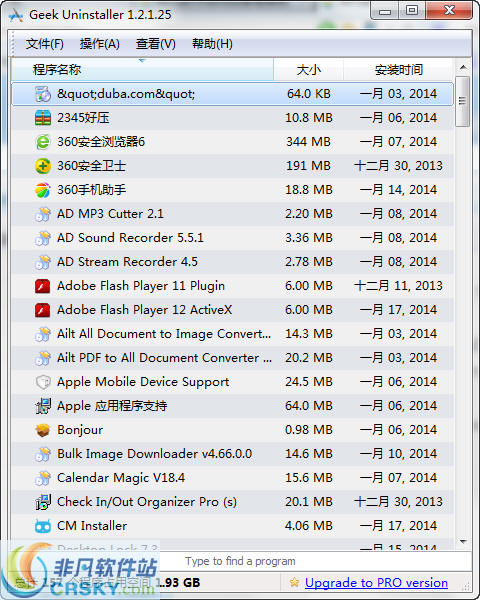This screenshot has height=600, width=480.
Task: Click the 360手机助手 colorful icon
Action: (x=42, y=190)
